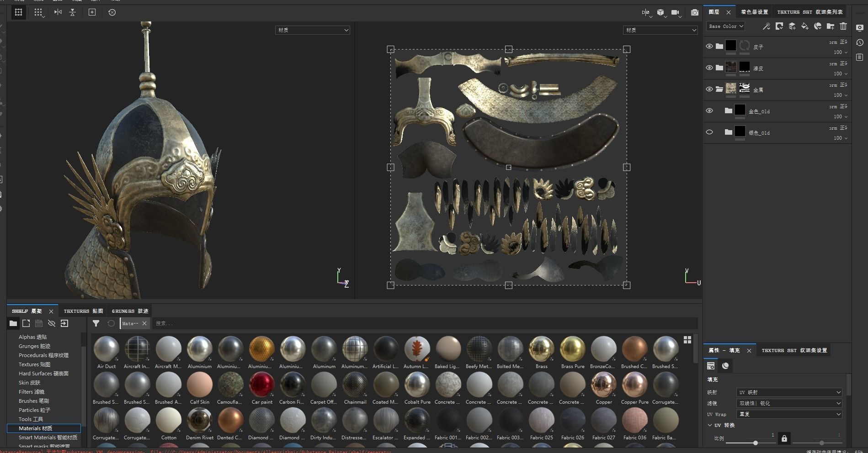The image size is (868, 453).
Task: Open the 材质 dropdown in the 3D viewport
Action: pyautogui.click(x=313, y=30)
